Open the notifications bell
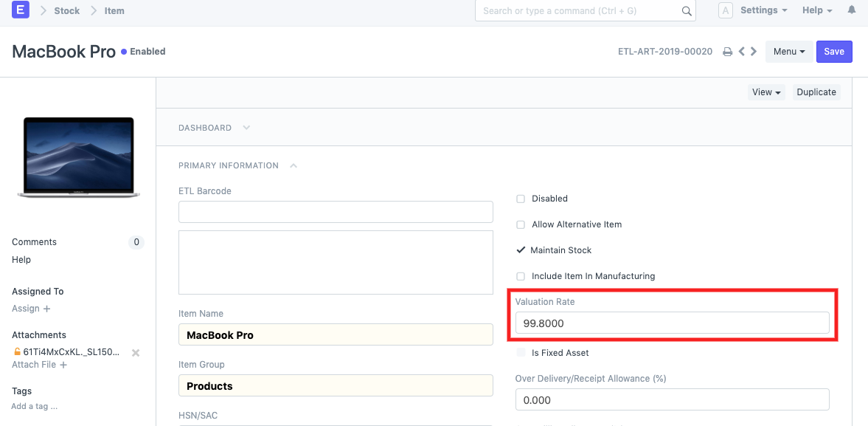The image size is (868, 426). pos(852,10)
